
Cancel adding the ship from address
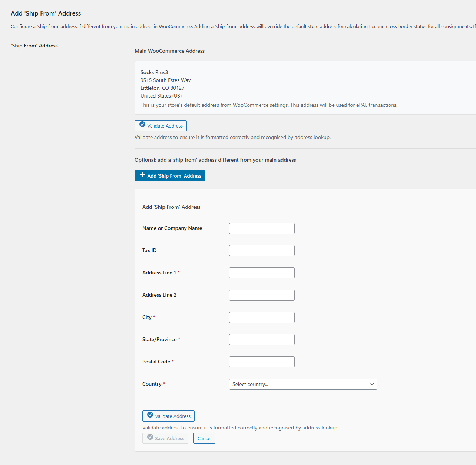click(x=204, y=438)
